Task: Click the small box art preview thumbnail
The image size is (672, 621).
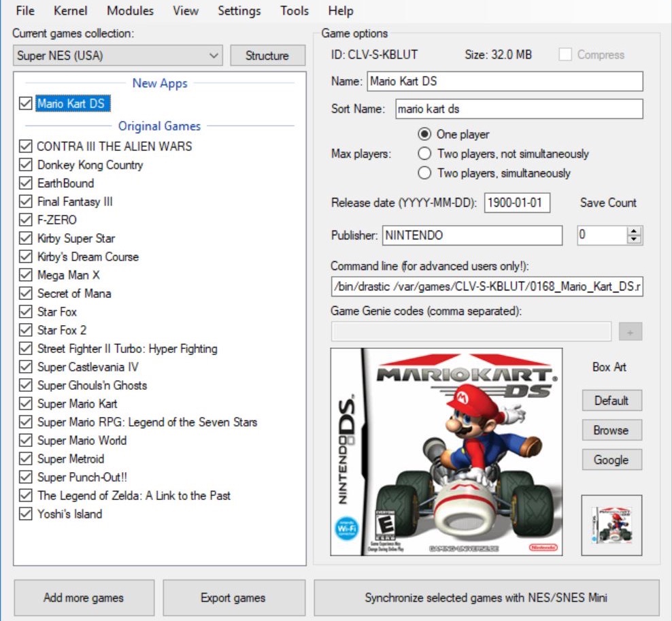Action: [611, 525]
